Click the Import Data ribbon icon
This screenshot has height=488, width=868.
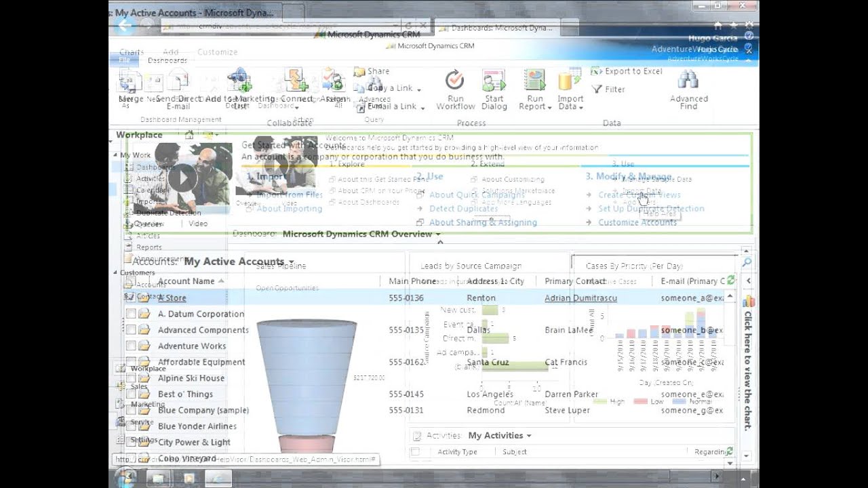click(570, 80)
